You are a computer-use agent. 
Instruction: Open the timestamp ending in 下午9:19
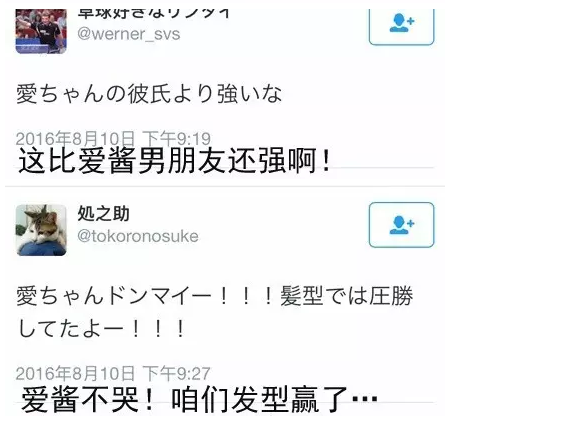point(113,138)
